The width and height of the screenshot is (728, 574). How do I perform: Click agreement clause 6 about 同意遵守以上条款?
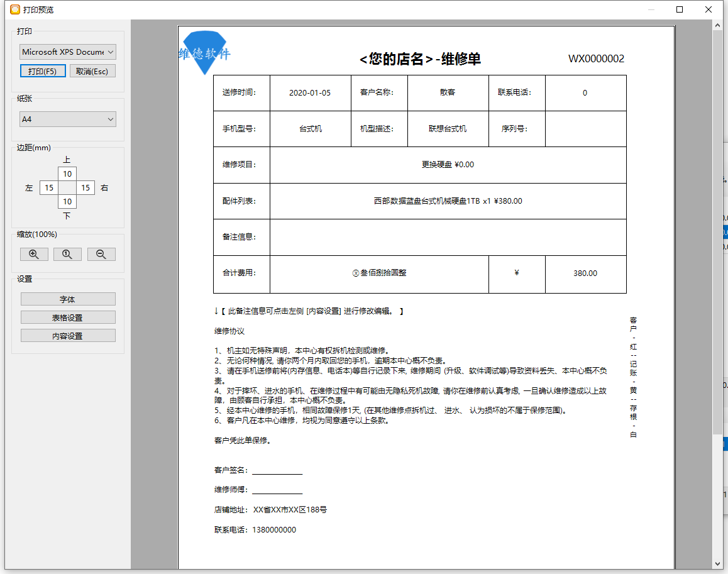pos(302,421)
